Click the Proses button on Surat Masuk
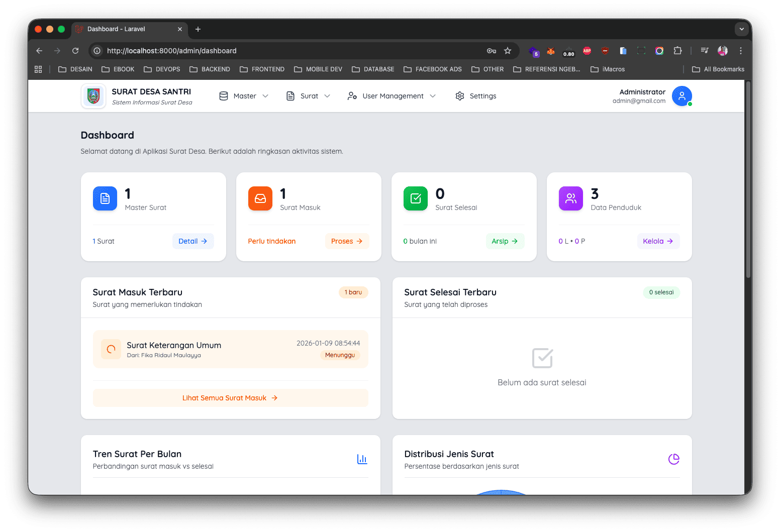This screenshot has height=532, width=780. 347,241
